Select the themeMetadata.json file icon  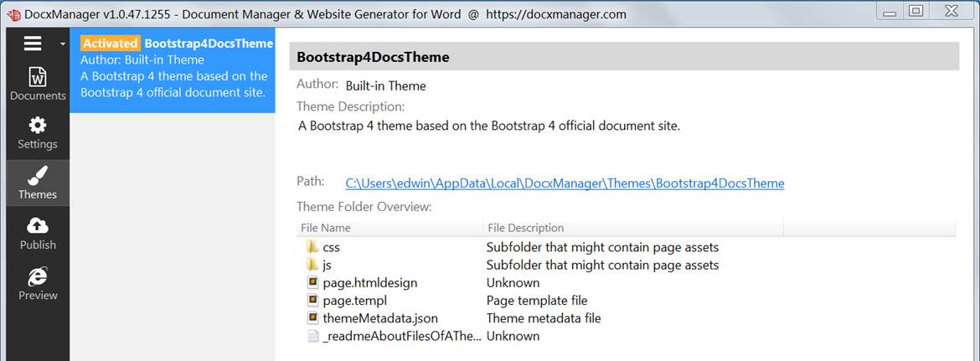click(313, 318)
